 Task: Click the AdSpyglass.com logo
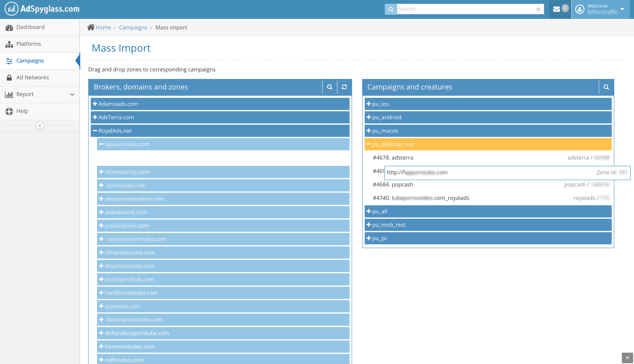tap(42, 9)
